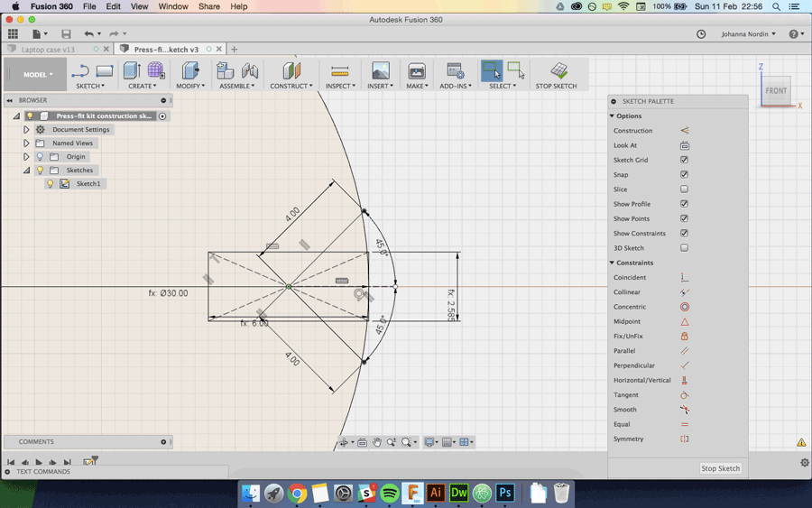812x508 pixels.
Task: Apply the Tangent constraint
Action: pyautogui.click(x=684, y=395)
